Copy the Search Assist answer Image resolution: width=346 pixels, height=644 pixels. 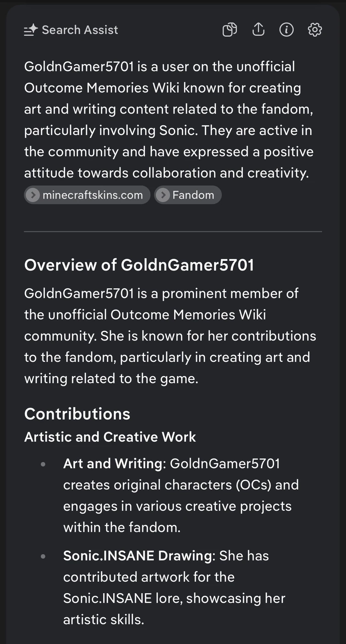click(230, 30)
